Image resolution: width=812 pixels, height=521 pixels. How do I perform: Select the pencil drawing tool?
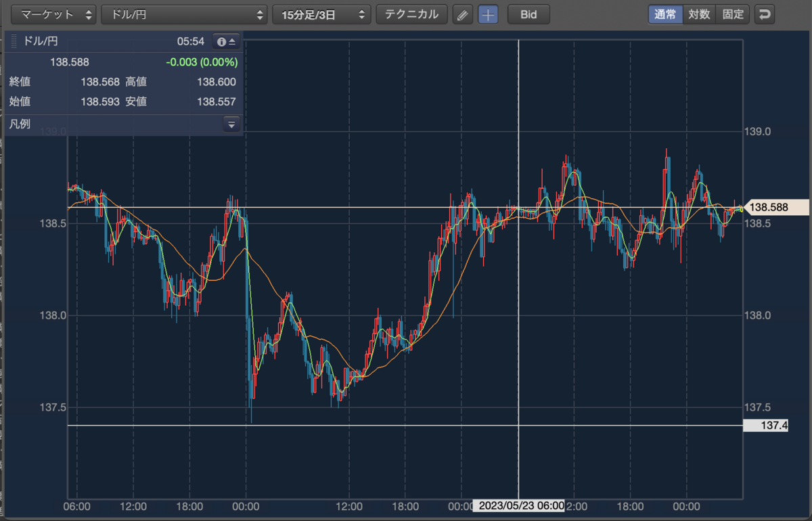click(462, 14)
